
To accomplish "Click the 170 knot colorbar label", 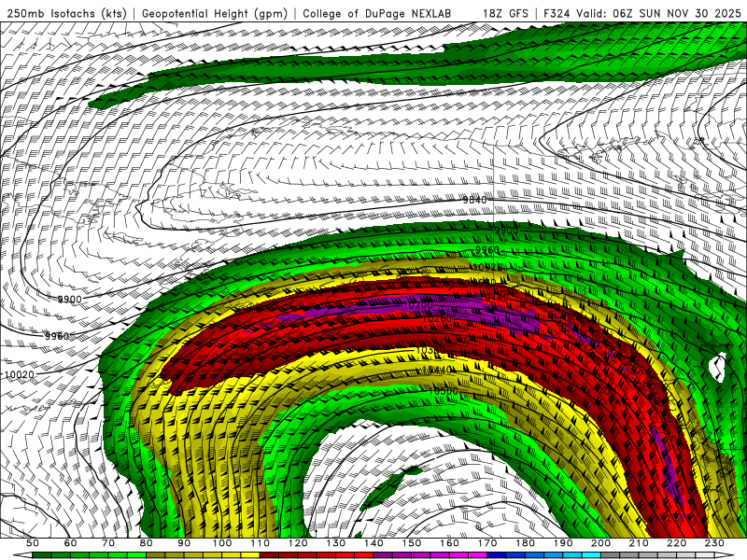I will [487, 543].
